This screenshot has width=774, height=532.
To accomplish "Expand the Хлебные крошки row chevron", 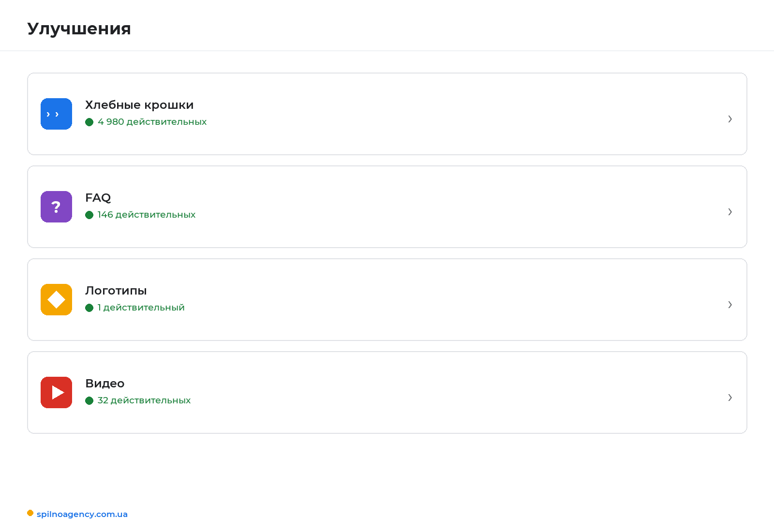I will pos(730,119).
